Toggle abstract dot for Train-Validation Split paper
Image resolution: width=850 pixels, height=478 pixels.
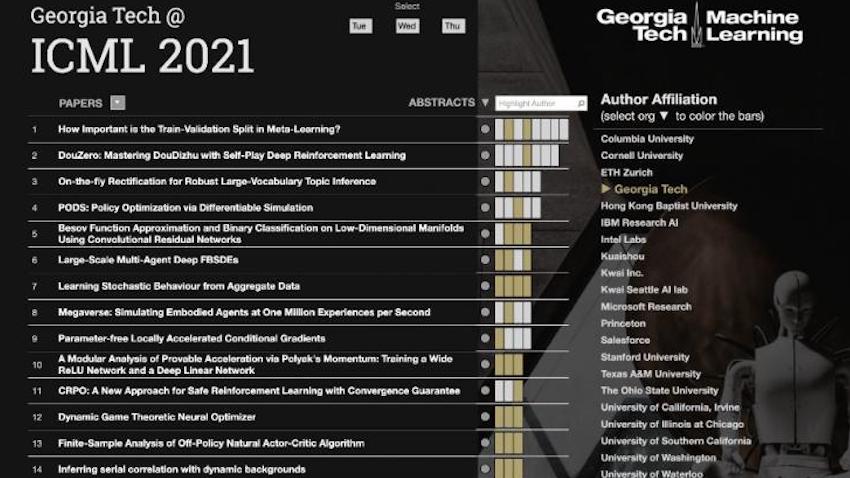[x=485, y=129]
